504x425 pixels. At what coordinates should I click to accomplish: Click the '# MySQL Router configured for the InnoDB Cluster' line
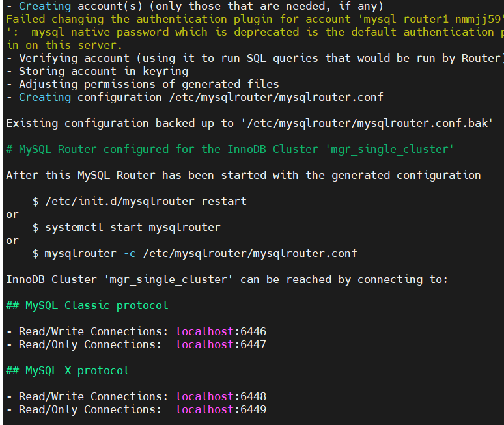coord(230,150)
